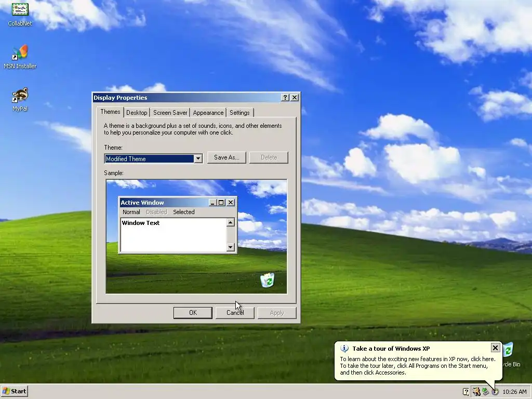
Task: Click the tour balloon message text
Action: point(418,366)
